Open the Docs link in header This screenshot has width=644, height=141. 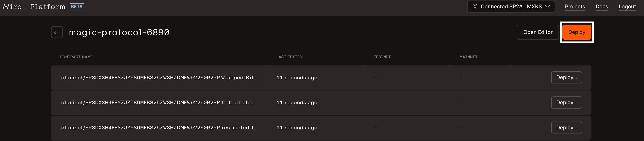coord(602,7)
